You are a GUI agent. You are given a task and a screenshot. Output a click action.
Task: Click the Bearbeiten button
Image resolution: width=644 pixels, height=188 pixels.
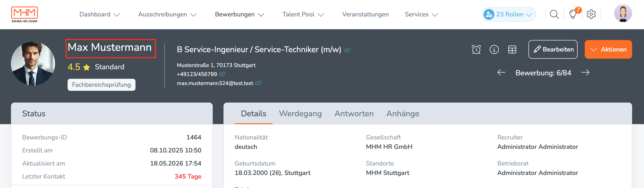[553, 49]
